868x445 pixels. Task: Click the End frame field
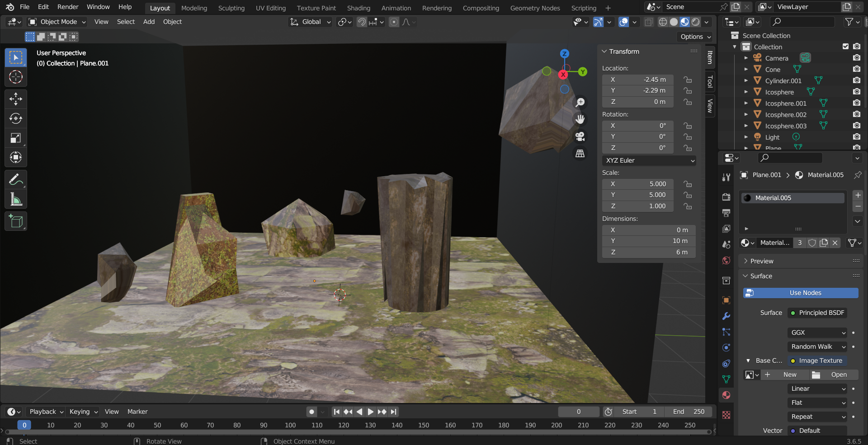[x=689, y=412]
